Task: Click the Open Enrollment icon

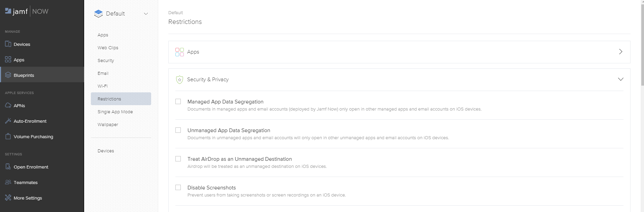Action: click(8, 167)
